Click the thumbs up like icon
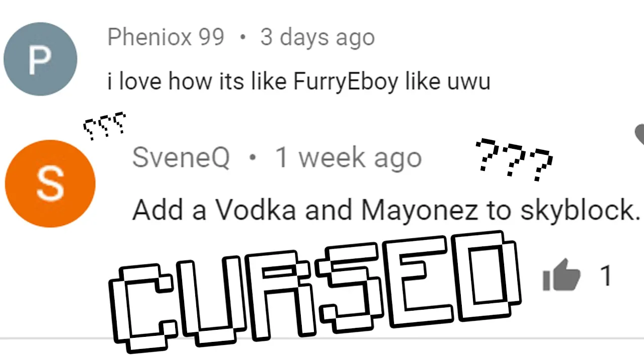 click(561, 275)
